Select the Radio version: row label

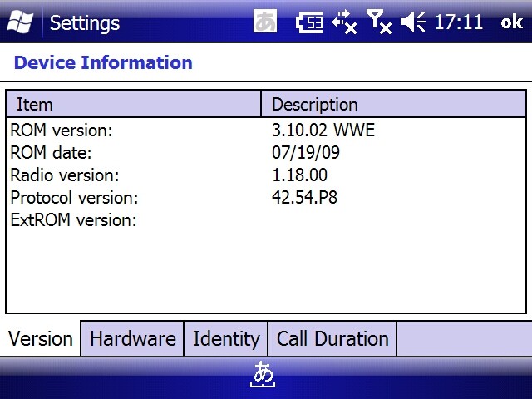[65, 175]
